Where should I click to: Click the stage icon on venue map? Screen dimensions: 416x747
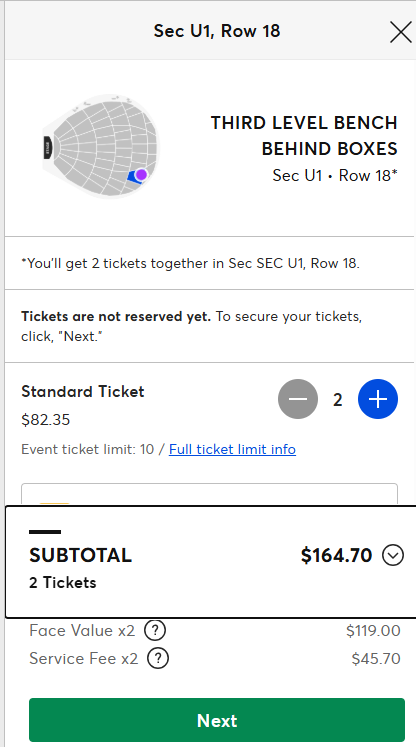pos(47,147)
